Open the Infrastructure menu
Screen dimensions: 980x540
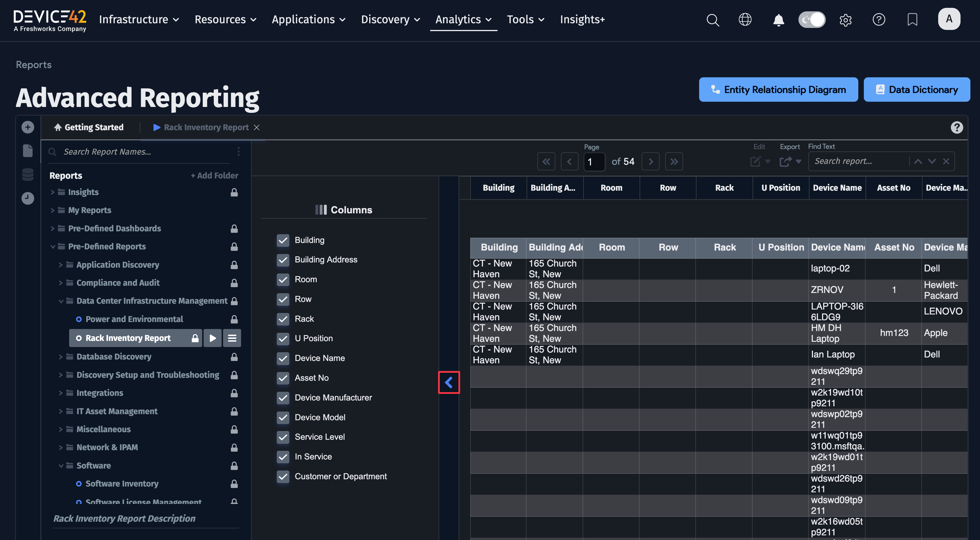(x=139, y=19)
